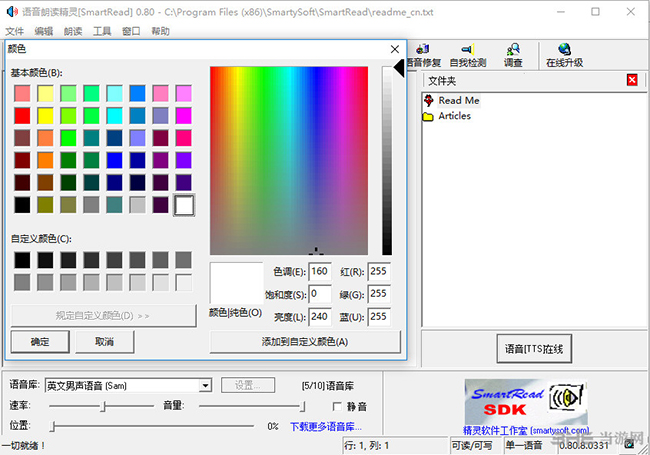Viewport: 650px width, 455px height.
Task: Click the black luminance slider arrow
Action: pyautogui.click(x=399, y=68)
